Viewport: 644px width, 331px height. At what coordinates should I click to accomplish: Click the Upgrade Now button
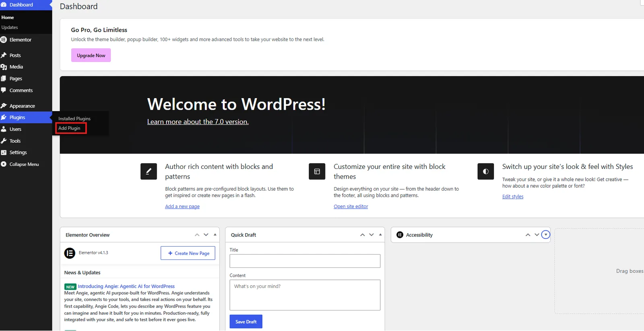click(91, 56)
